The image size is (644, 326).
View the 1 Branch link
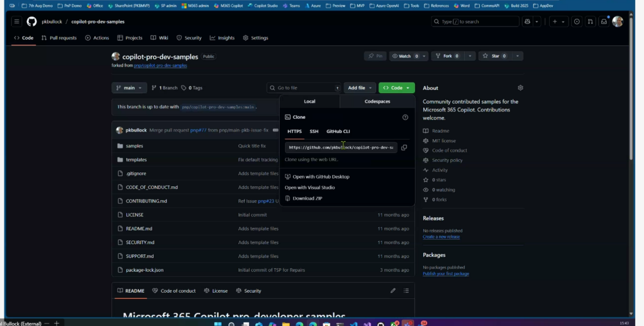click(x=164, y=88)
